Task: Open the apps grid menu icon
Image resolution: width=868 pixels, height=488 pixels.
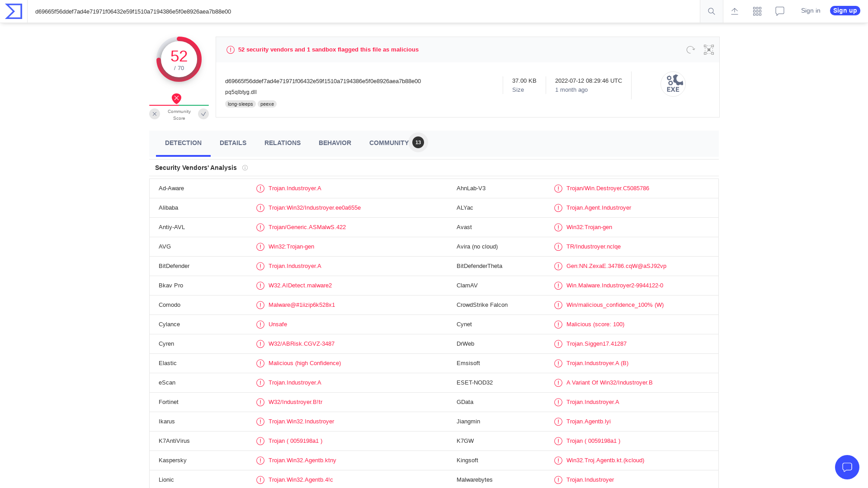Action: point(757,11)
